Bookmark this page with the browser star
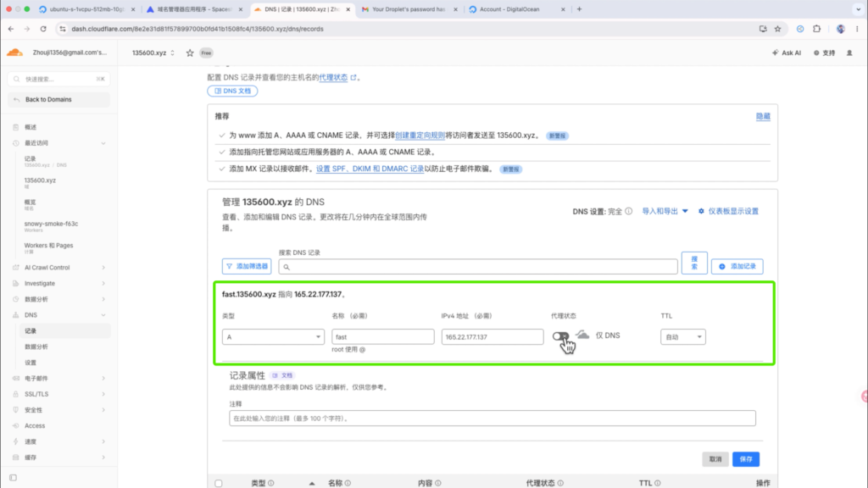Image resolution: width=868 pixels, height=488 pixels. click(778, 29)
